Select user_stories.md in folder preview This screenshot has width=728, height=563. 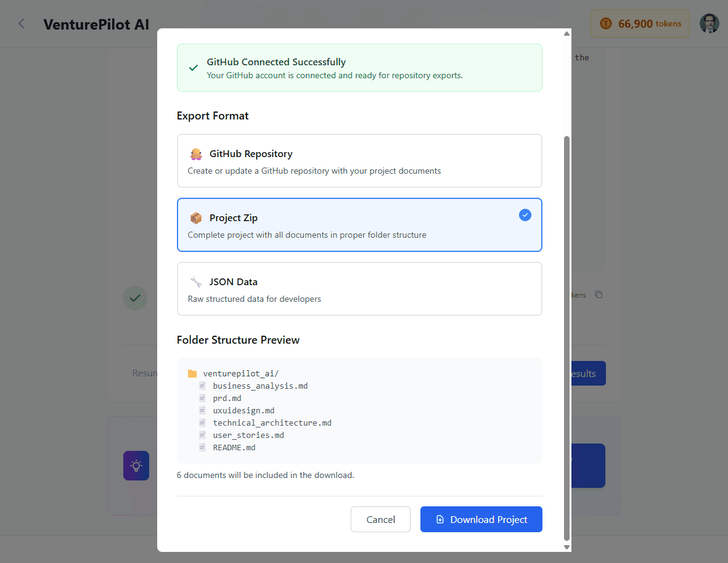[248, 435]
